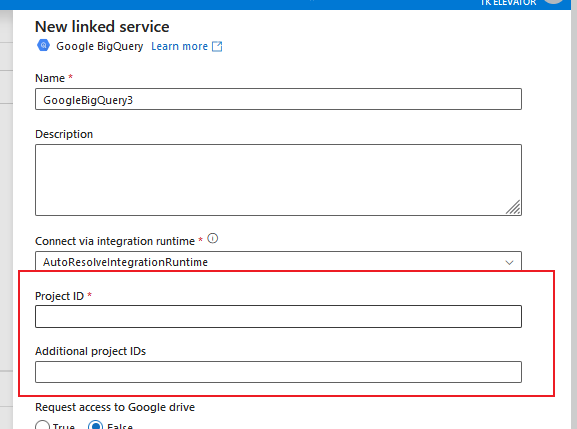577x429 pixels.
Task: Click the Name input field
Action: (278, 99)
